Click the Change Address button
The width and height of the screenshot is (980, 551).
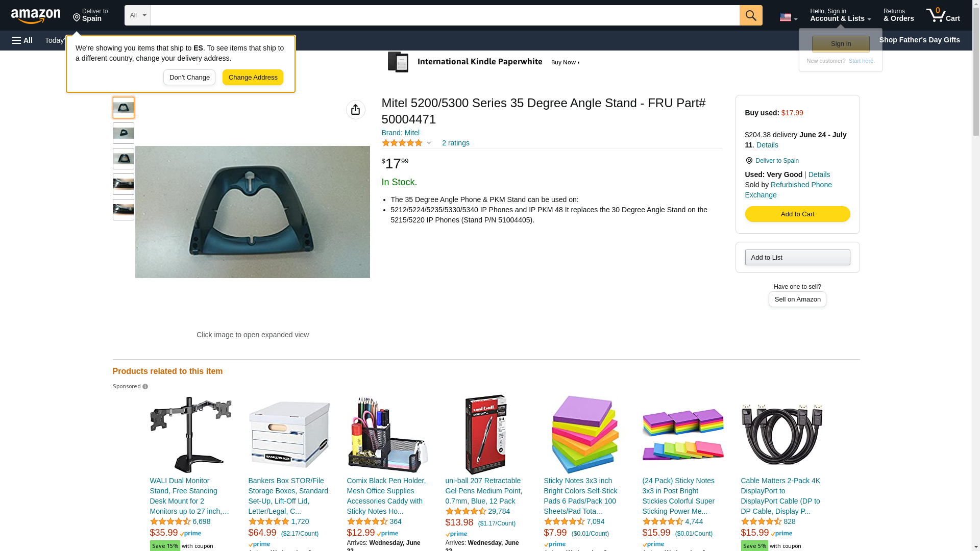coord(253,78)
